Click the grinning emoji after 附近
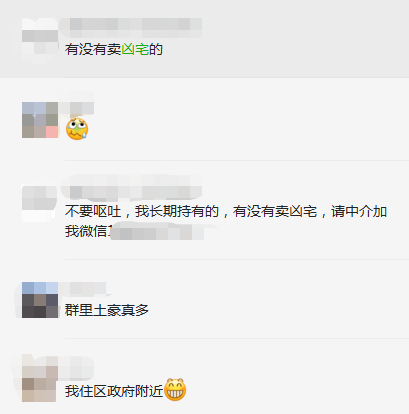The image size is (409, 414). tap(175, 390)
